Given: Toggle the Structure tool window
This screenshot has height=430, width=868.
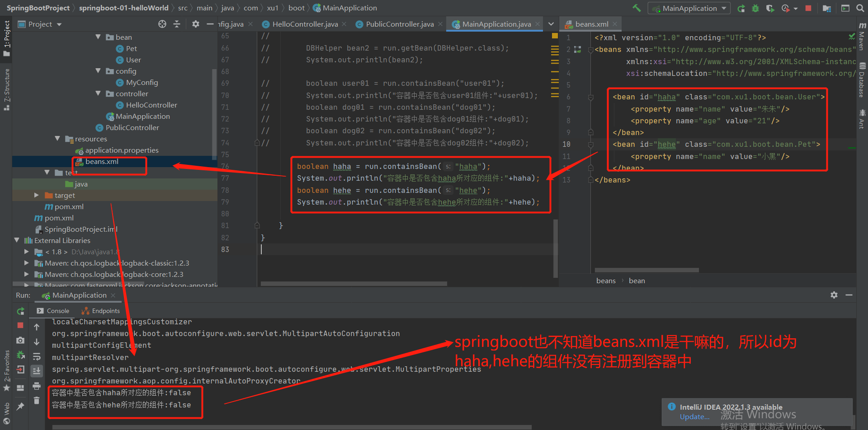Looking at the screenshot, I should pyautogui.click(x=6, y=89).
